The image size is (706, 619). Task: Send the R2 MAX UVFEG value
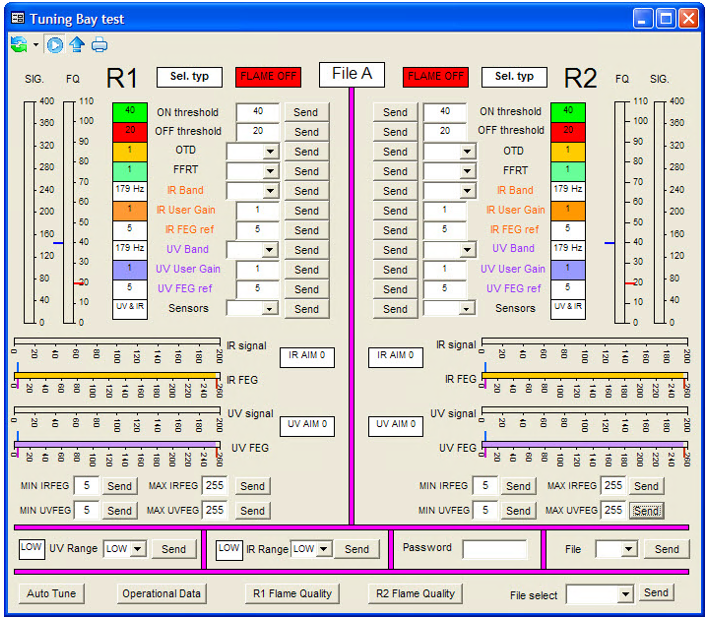646,511
